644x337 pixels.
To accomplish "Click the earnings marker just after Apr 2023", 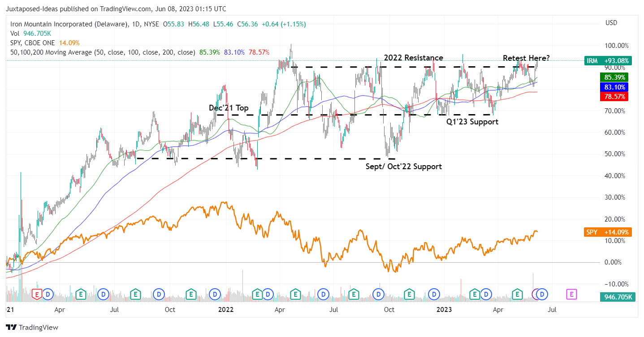I will 518,294.
